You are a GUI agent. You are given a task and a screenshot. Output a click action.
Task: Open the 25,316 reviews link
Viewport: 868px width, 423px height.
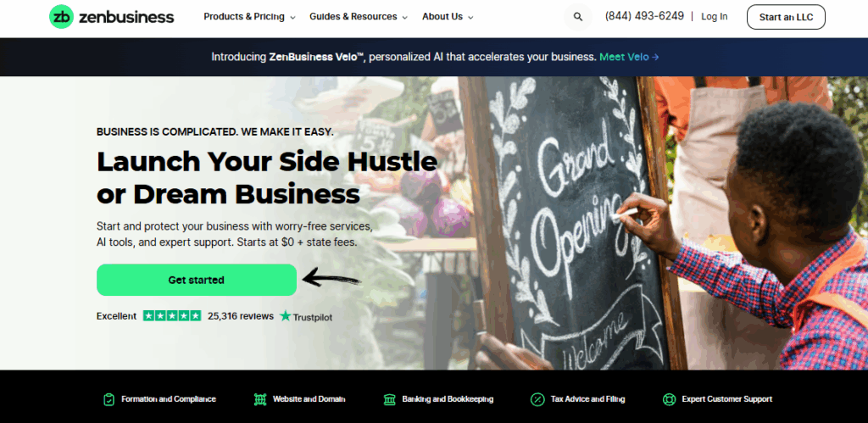tap(241, 316)
